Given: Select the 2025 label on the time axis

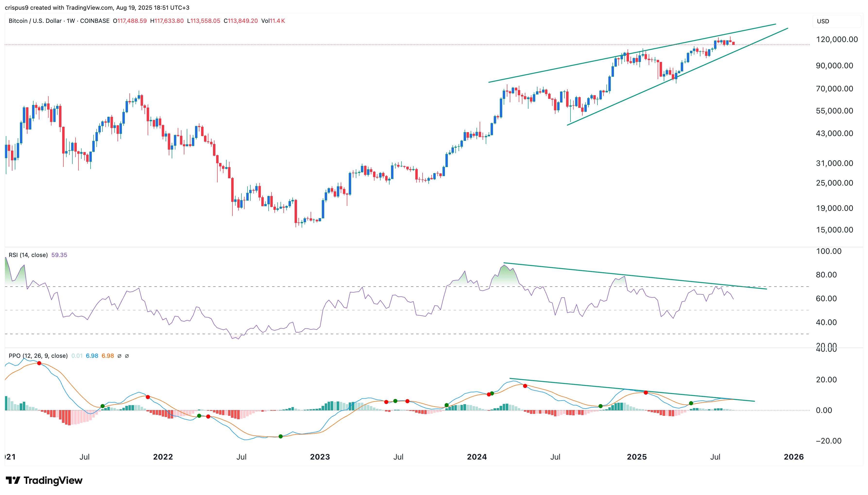Looking at the screenshot, I should tap(637, 457).
